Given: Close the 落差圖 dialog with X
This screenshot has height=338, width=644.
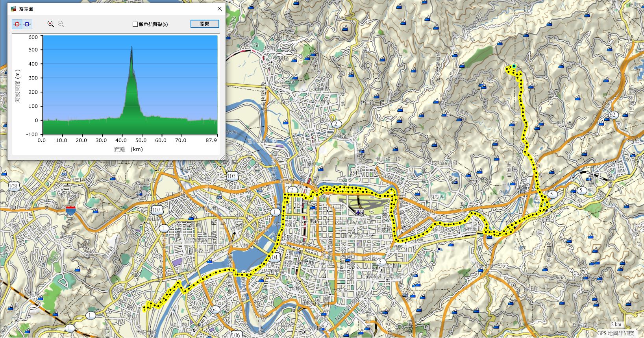Looking at the screenshot, I should click(x=220, y=9).
